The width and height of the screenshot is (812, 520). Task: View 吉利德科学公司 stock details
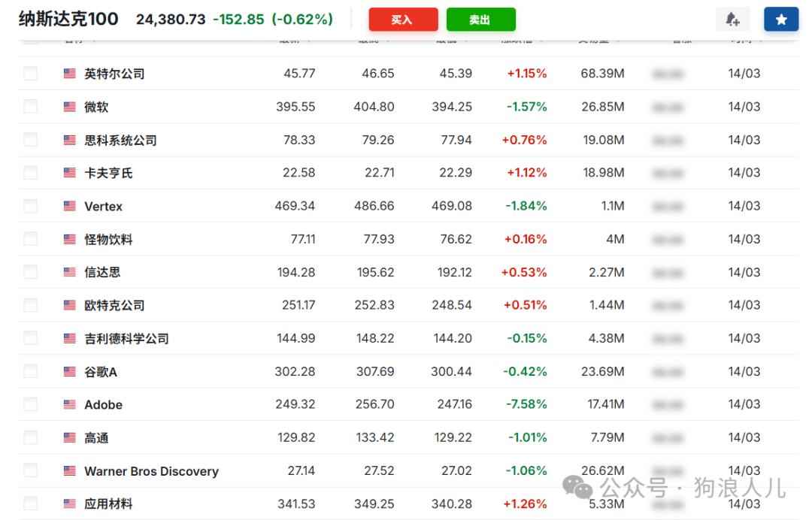click(x=126, y=339)
